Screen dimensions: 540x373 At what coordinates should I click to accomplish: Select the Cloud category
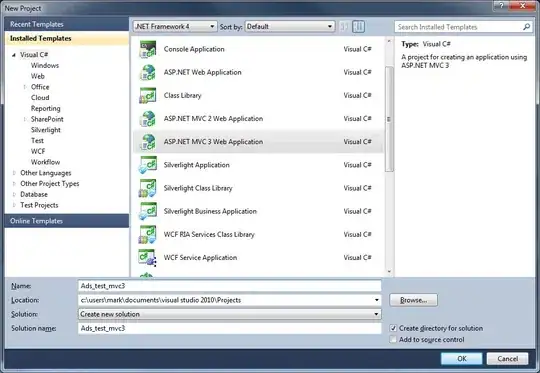pyautogui.click(x=40, y=97)
